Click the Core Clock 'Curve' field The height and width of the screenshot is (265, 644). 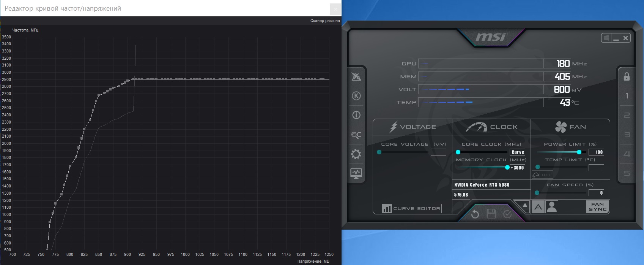point(518,152)
